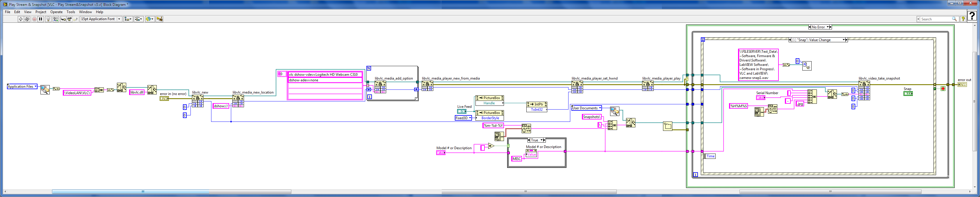The image size is (980, 197).
Task: Click the Align Objects toolbar button
Action: 128,19
